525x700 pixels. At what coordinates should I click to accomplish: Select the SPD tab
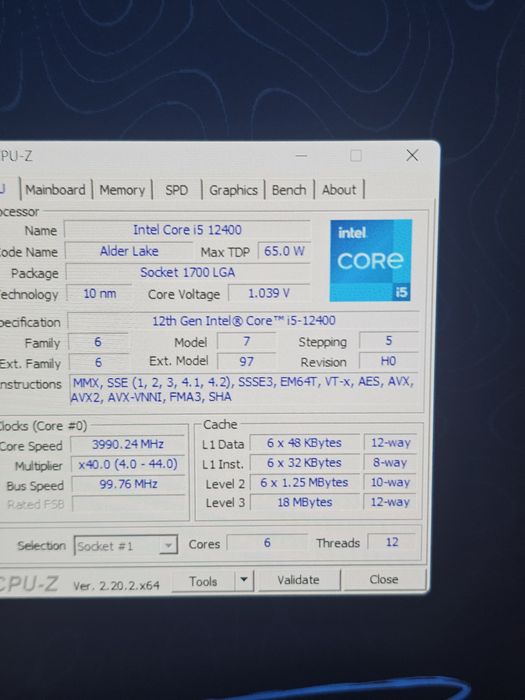coord(177,190)
